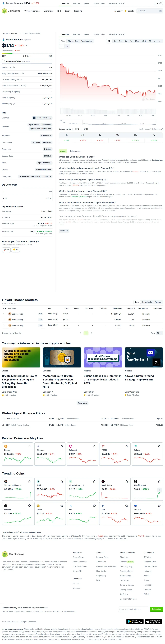Click the scroll-to-top arrow button
This screenshot has height=644, width=165.
(159, 490)
